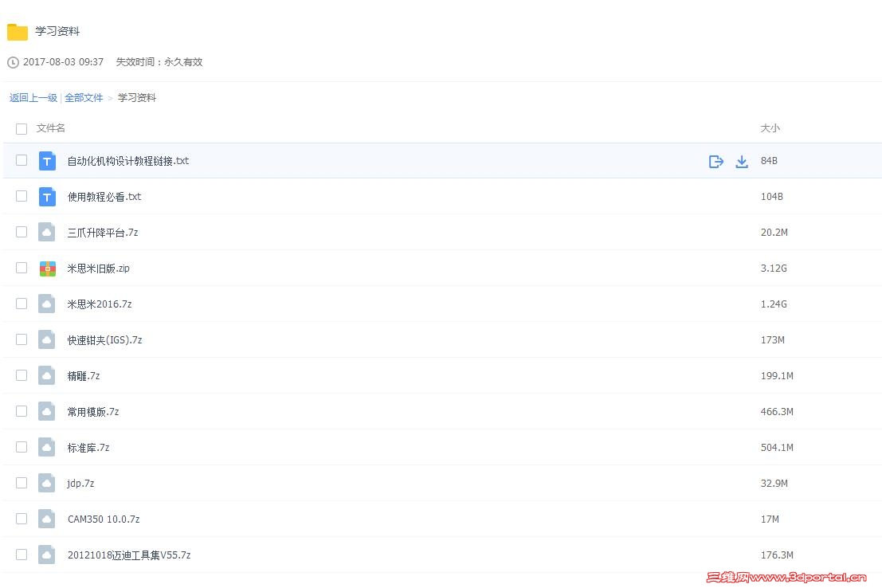Tick the checkbox for 米思米旧版.zip

point(22,268)
